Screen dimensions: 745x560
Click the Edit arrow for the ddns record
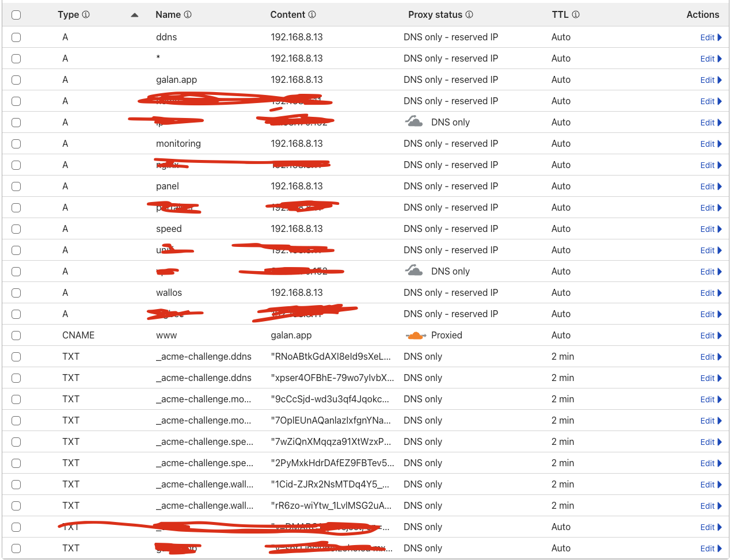[x=720, y=37]
